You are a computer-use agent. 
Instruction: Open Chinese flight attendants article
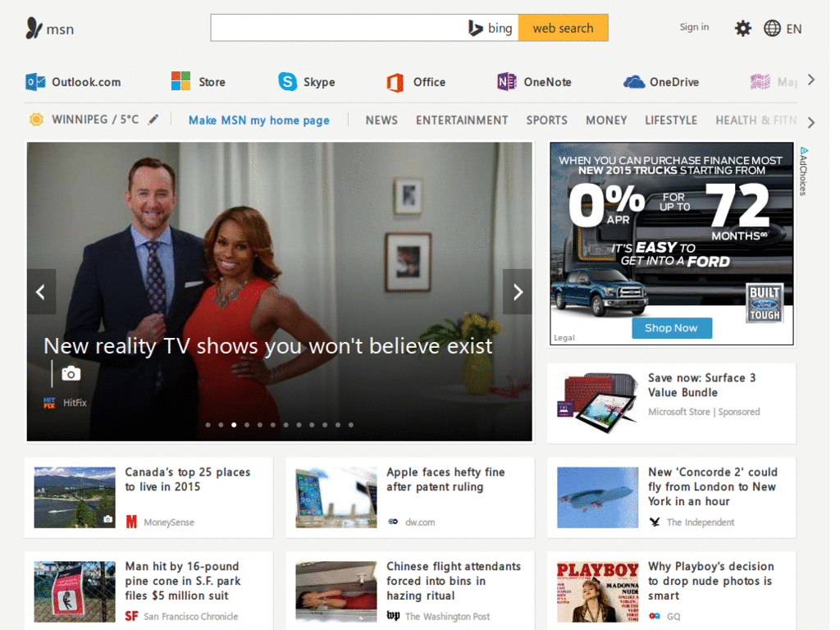tap(453, 581)
